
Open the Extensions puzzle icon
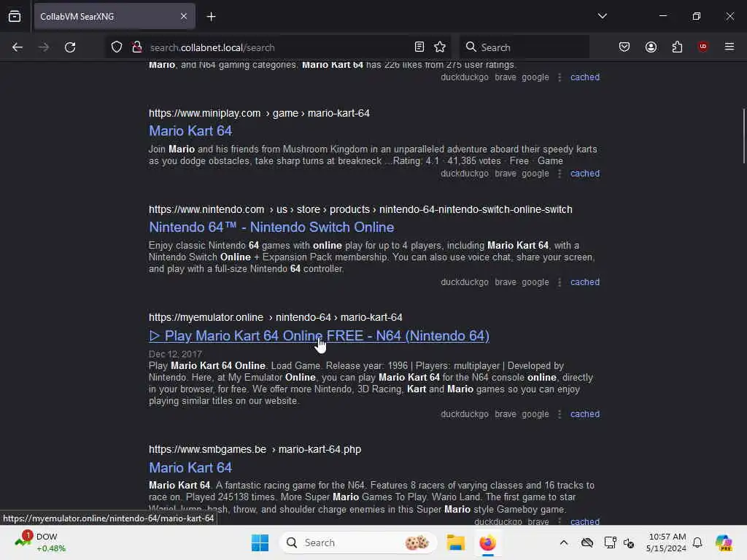click(x=677, y=47)
